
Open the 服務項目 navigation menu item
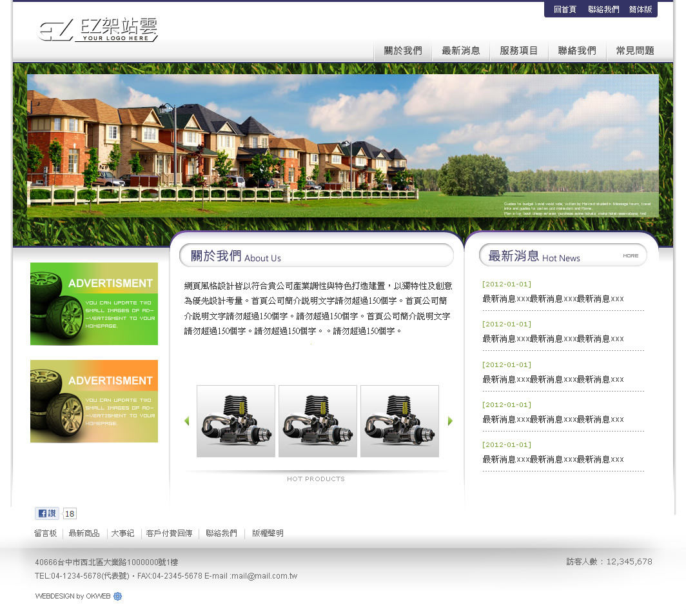tap(519, 51)
